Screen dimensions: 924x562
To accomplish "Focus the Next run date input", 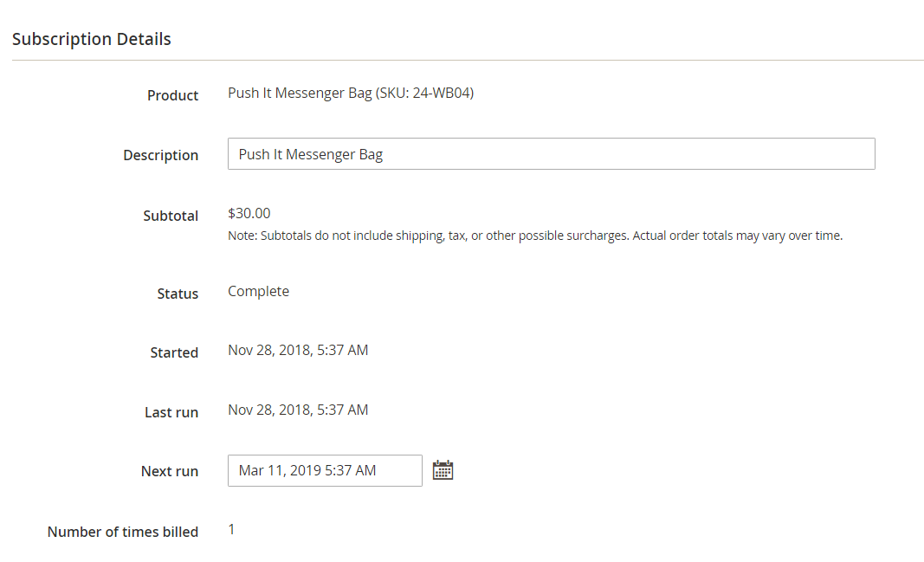I will (x=325, y=470).
